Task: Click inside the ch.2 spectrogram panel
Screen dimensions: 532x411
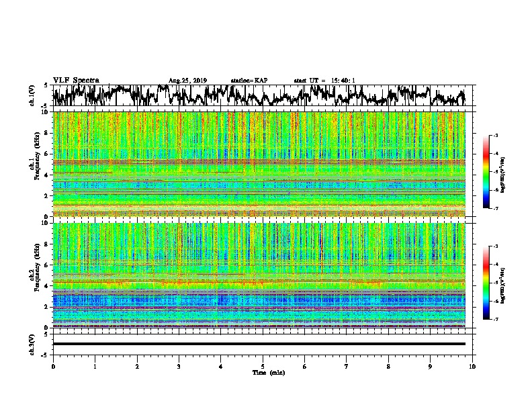Action: tap(259, 275)
